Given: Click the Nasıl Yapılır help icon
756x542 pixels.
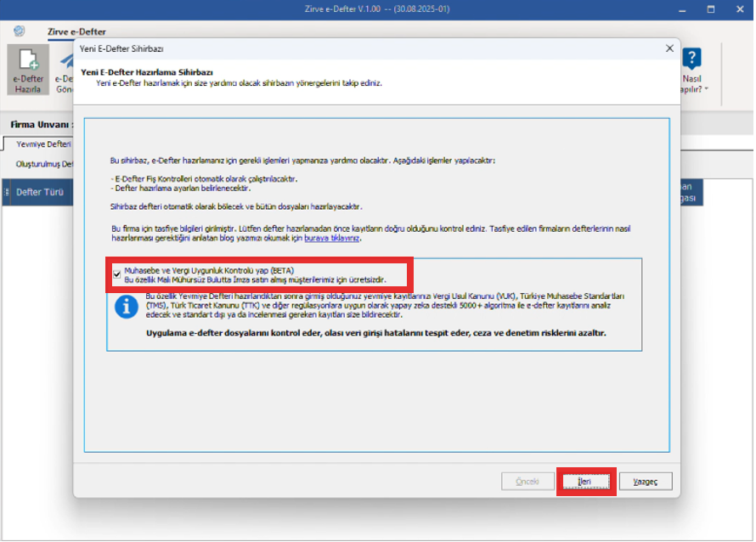Looking at the screenshot, I should [x=692, y=59].
